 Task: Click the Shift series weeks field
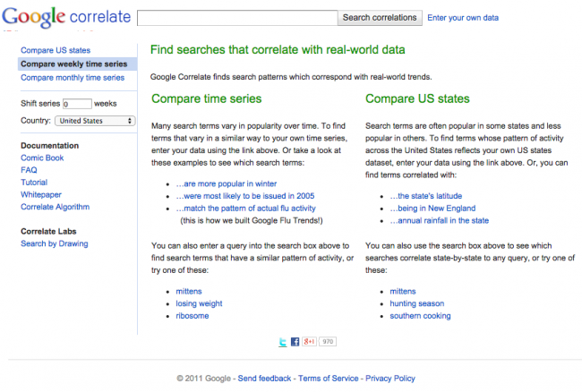coord(77,104)
